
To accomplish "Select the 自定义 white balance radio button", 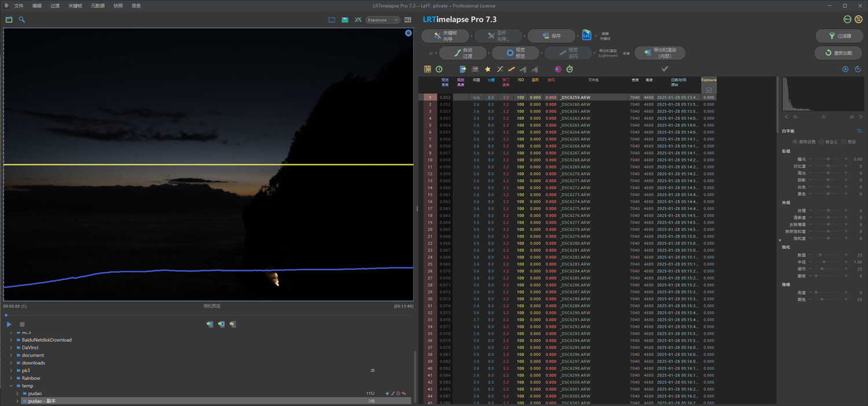I will click(x=822, y=142).
